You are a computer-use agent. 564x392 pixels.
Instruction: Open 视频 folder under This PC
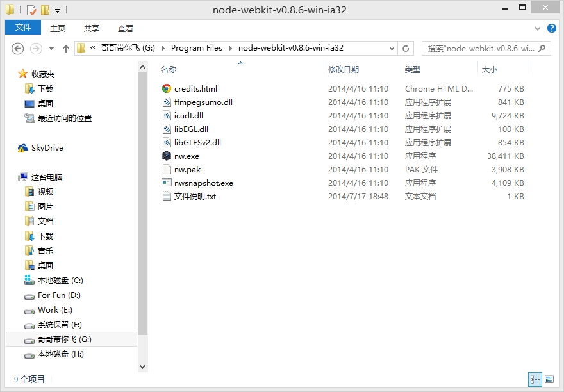[x=39, y=192]
